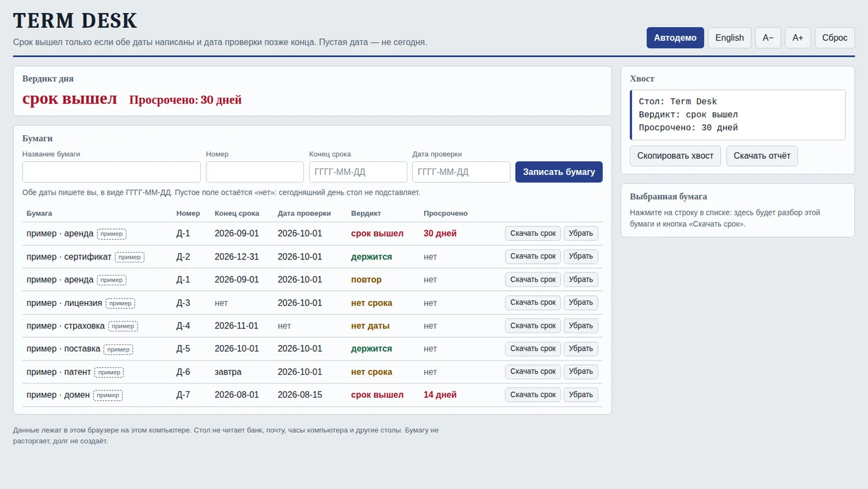Click the нет даты verdict cell
Screen dimensions: 868x489
tap(370, 326)
